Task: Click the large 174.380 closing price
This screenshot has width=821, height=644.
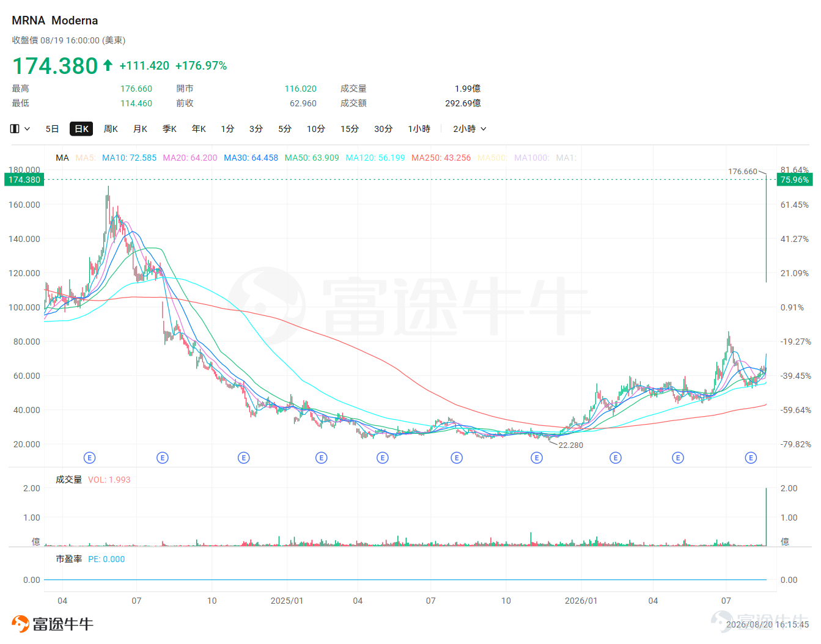Action: (x=55, y=66)
